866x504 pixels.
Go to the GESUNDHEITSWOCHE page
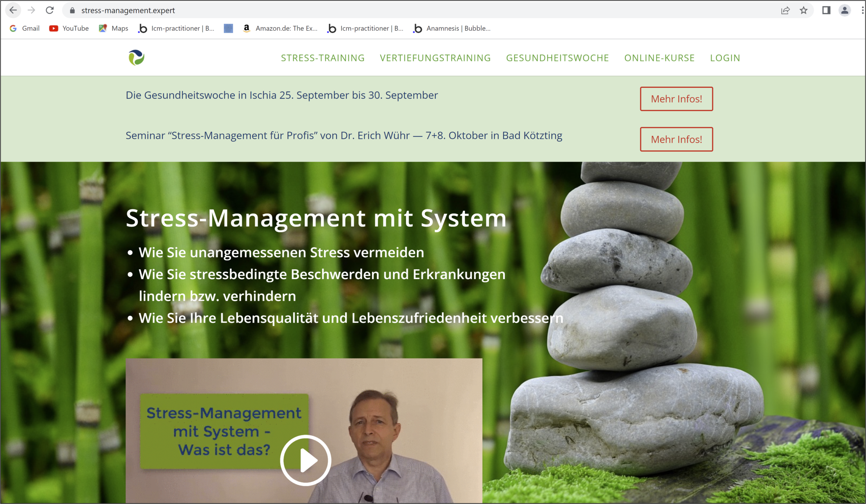(x=557, y=58)
